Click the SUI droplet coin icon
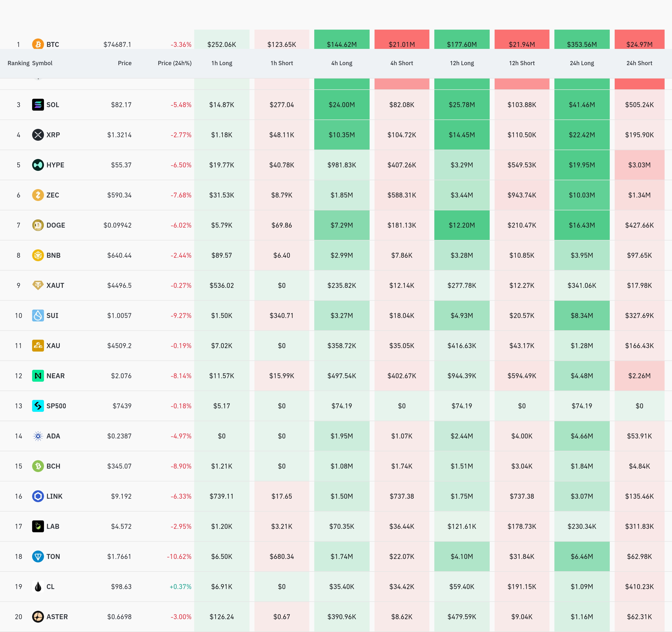The image size is (672, 632). click(x=38, y=316)
